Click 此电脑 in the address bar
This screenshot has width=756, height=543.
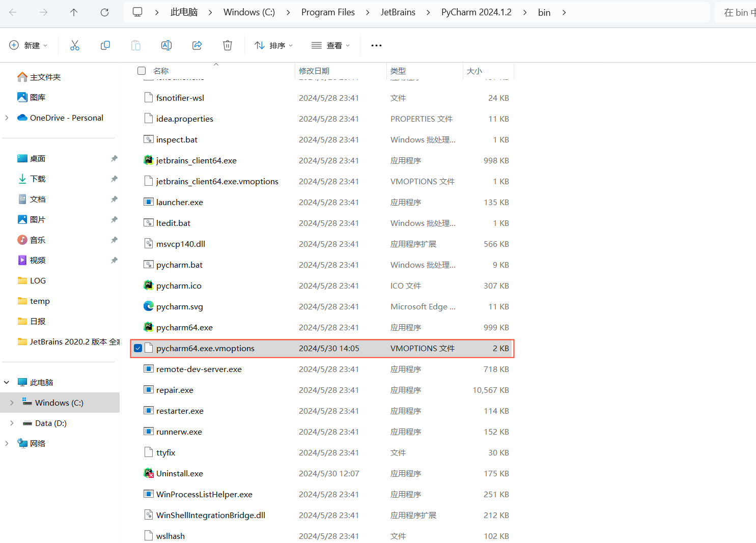[x=184, y=12]
